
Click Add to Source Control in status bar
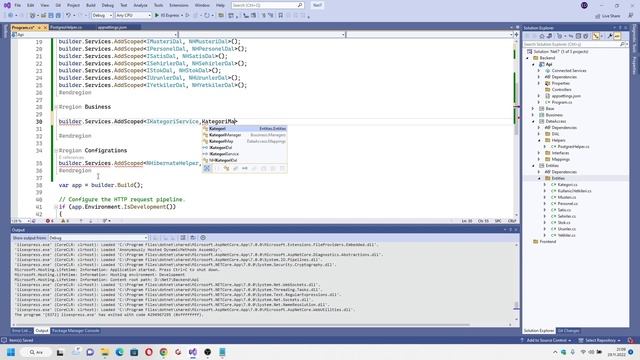coord(546,340)
